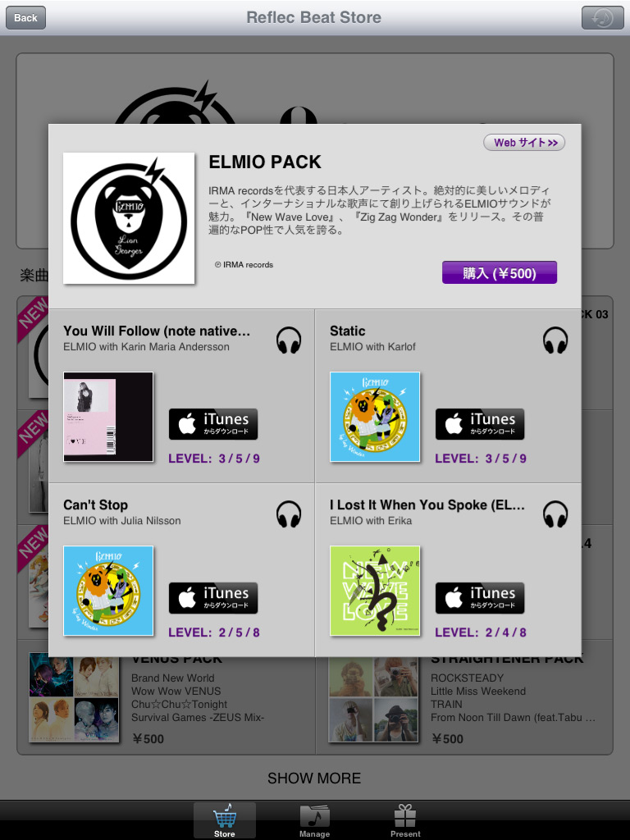
Task: Preview 'You Will Follow' with headphones icon
Action: click(289, 340)
